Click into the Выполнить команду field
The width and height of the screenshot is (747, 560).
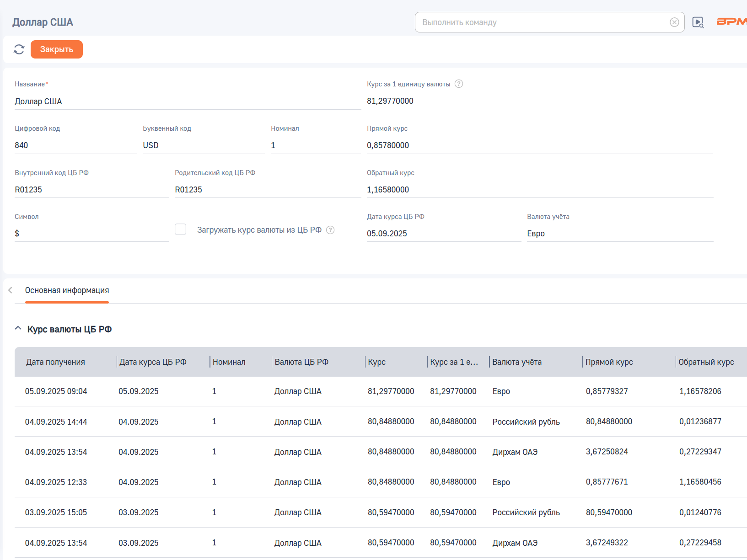click(542, 22)
